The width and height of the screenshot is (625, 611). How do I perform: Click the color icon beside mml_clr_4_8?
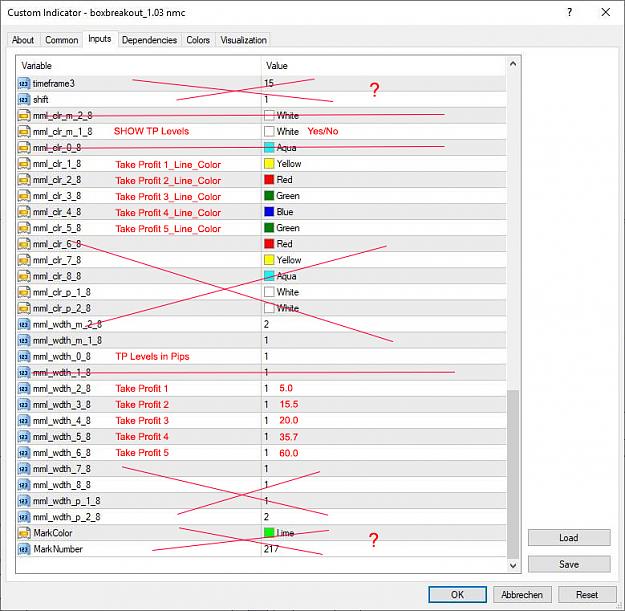(24, 212)
